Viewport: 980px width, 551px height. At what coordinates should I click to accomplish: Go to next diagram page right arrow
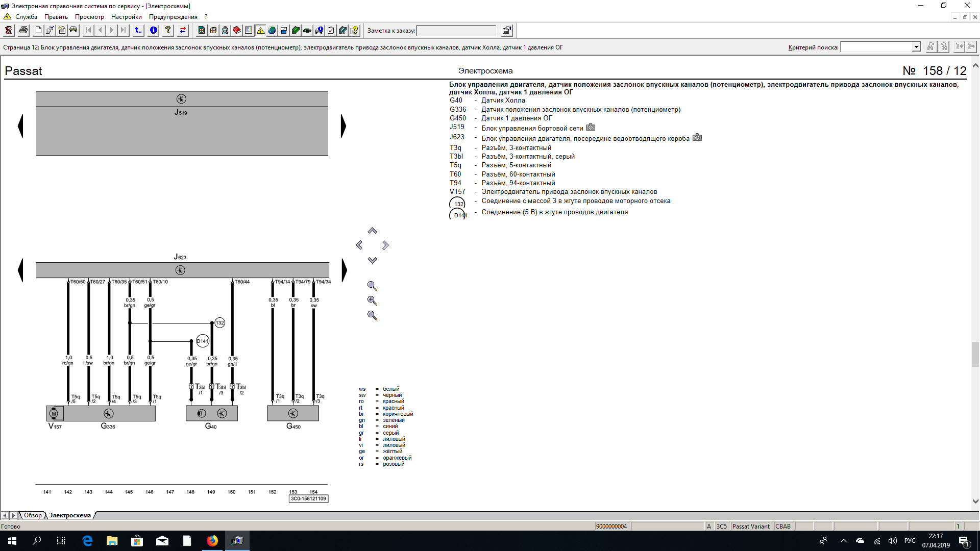[x=344, y=126]
